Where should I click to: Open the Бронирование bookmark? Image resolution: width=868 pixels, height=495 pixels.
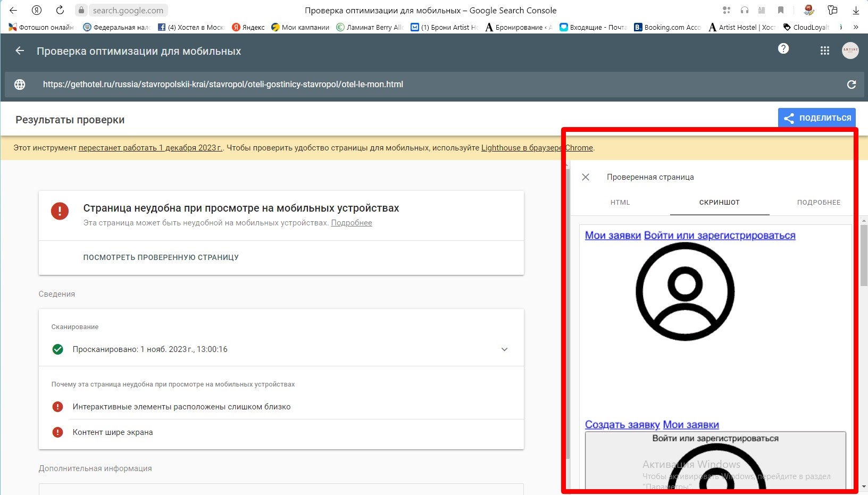click(x=519, y=27)
